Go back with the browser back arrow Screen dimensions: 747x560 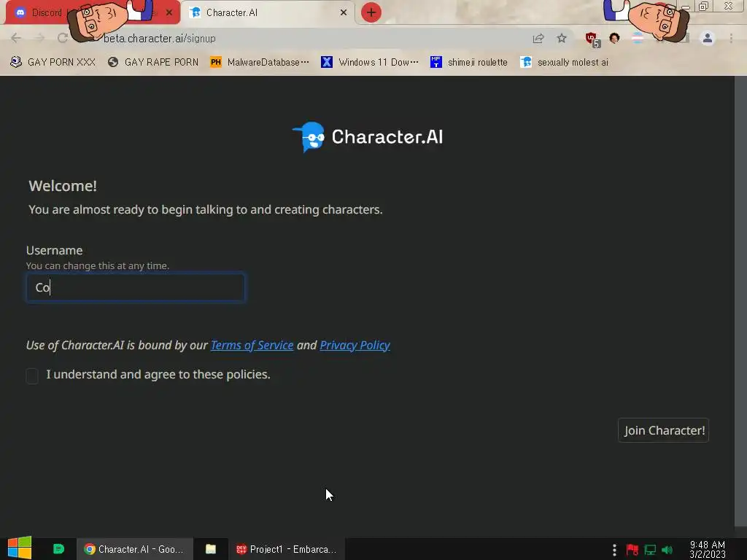tap(16, 38)
